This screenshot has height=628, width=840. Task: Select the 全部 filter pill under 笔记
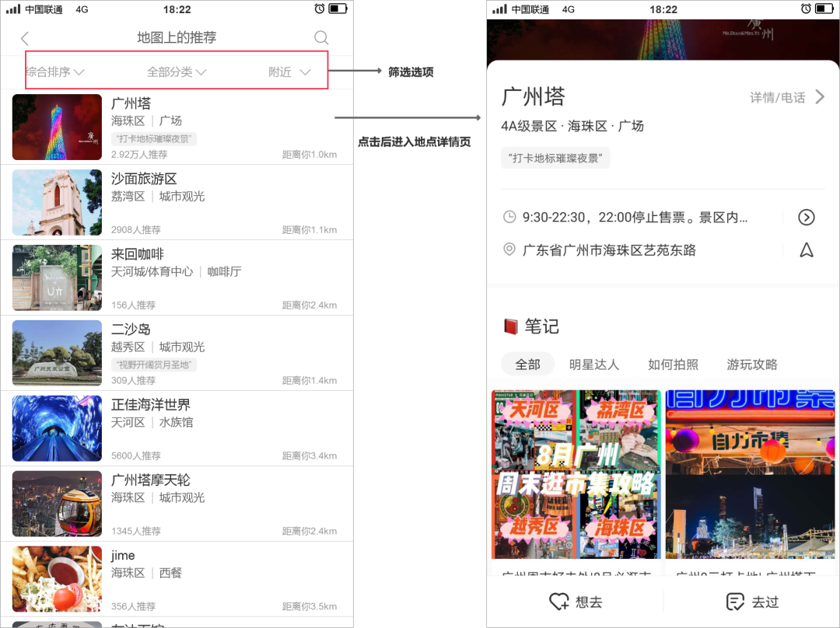coord(530,364)
